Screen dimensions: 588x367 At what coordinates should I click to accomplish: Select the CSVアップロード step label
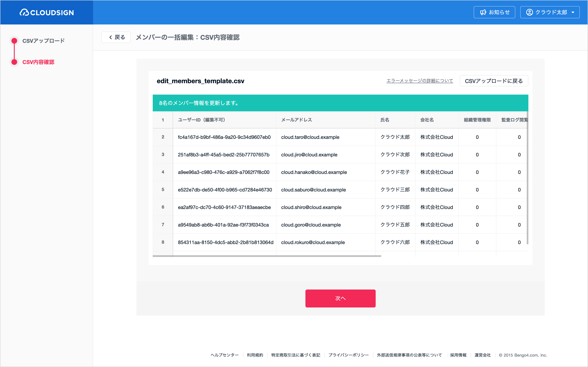pos(43,41)
